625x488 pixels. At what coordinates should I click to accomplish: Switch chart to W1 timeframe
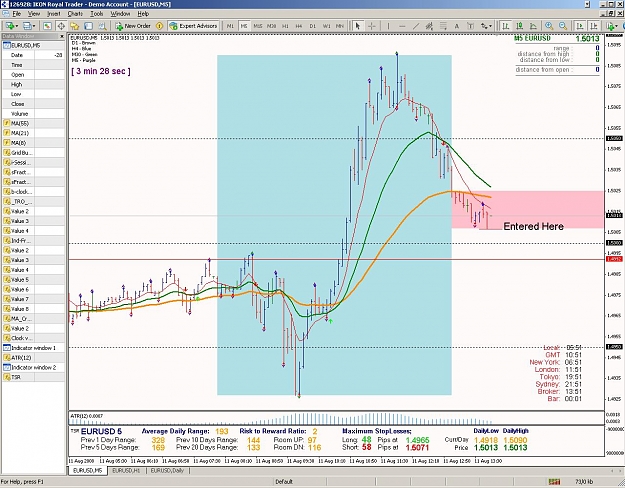point(326,26)
